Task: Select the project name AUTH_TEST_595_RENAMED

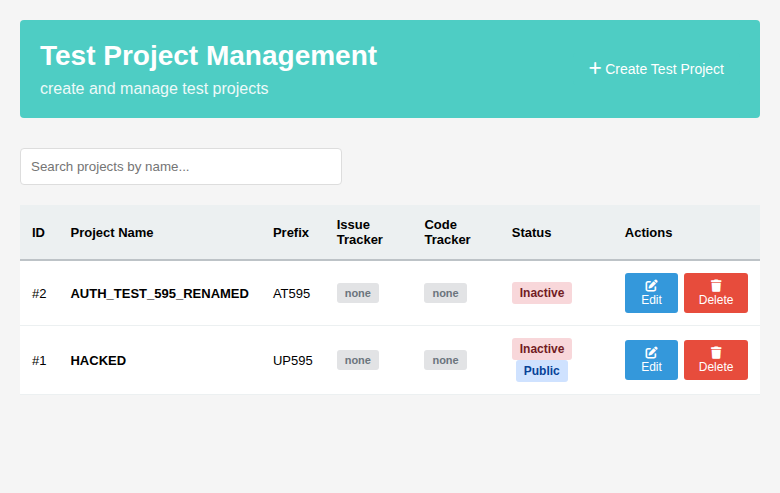Action: [159, 294]
